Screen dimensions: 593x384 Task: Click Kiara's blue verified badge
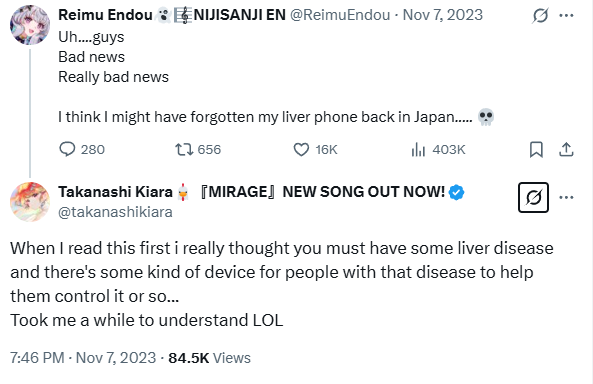456,192
